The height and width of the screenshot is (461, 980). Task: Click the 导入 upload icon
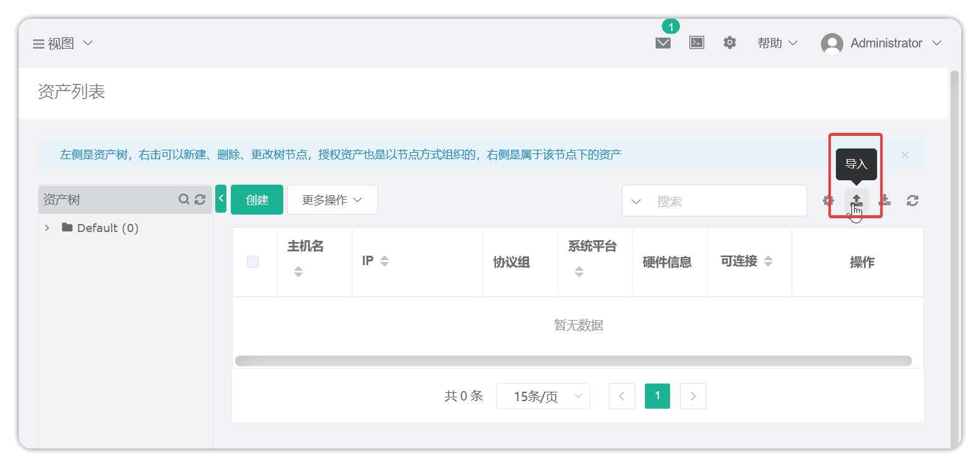click(x=856, y=201)
